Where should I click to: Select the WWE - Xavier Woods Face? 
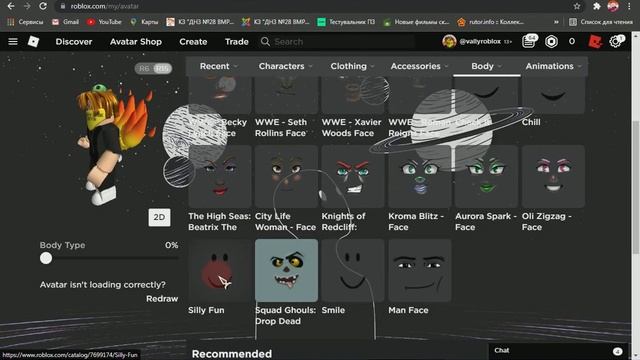(353, 96)
